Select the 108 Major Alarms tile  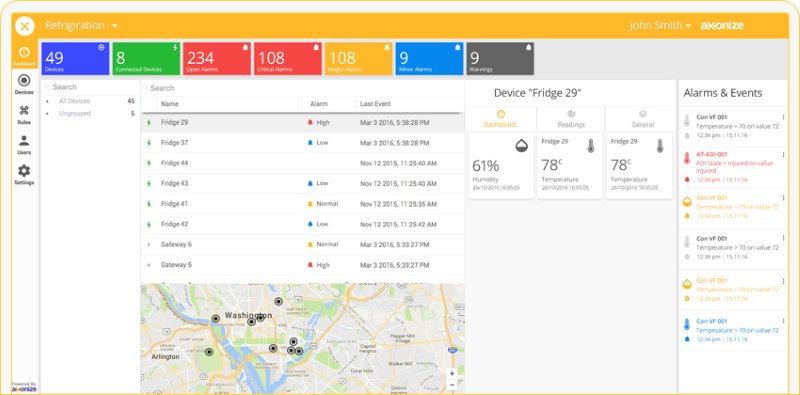(x=359, y=59)
